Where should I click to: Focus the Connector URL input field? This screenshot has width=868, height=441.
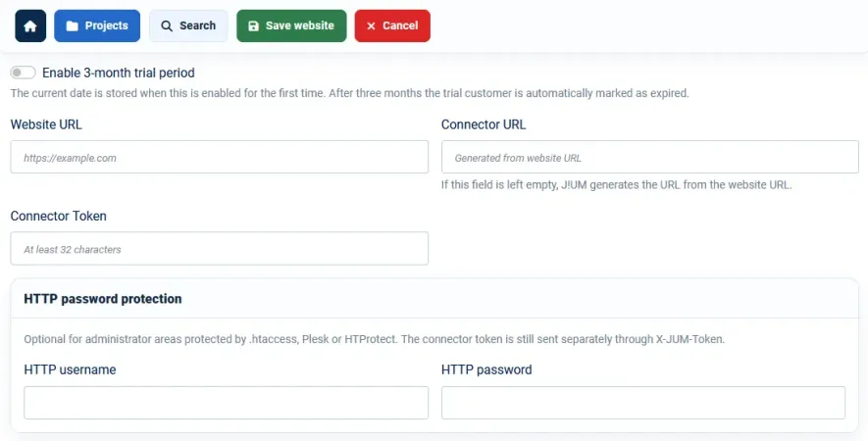[x=650, y=157]
